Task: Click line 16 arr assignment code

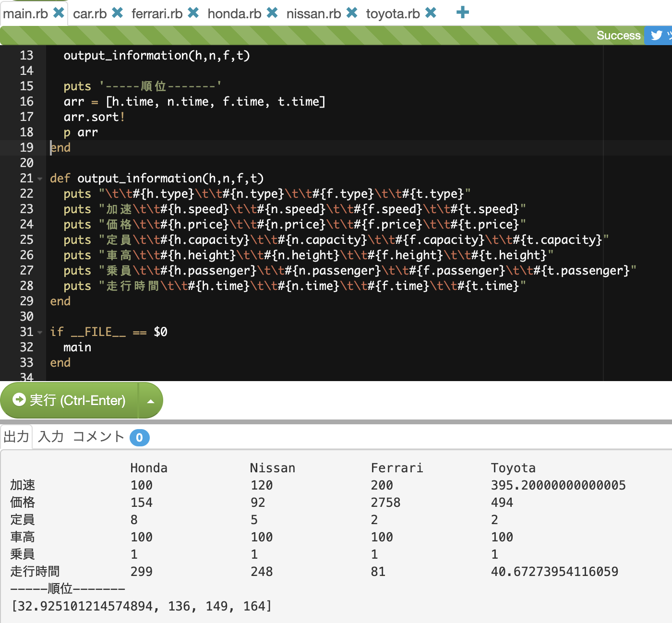Action: point(194,102)
